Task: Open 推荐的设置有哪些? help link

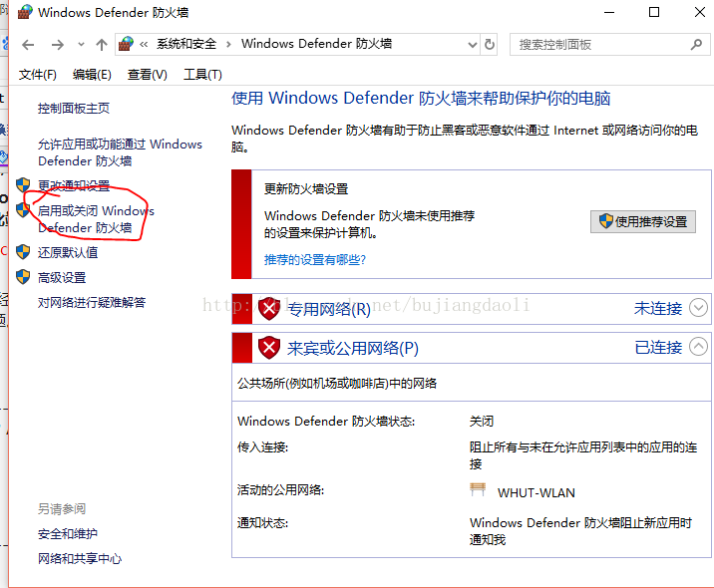Action: click(315, 260)
